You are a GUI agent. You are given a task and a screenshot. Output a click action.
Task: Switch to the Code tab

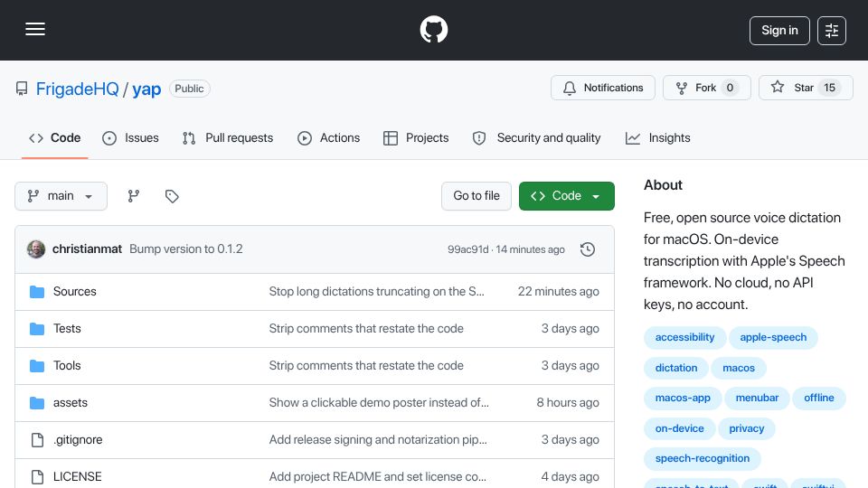55,138
